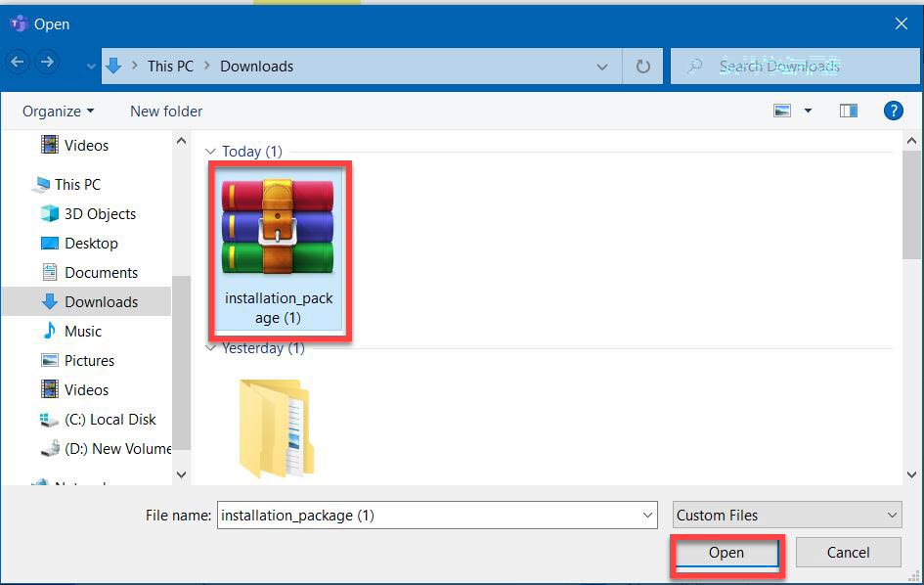Select Downloads in the address breadcrumb
Image resolution: width=924 pixels, height=585 pixels.
click(x=256, y=67)
